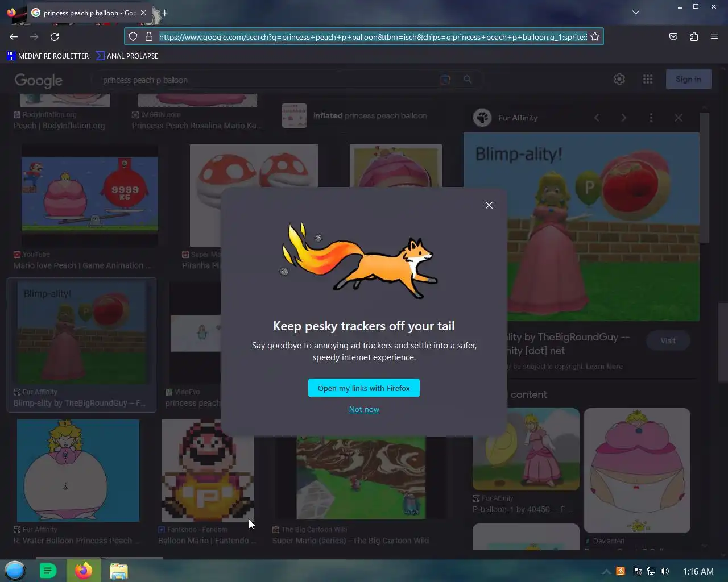Click the forward navigation arrow
The width and height of the screenshot is (728, 582).
coord(34,36)
